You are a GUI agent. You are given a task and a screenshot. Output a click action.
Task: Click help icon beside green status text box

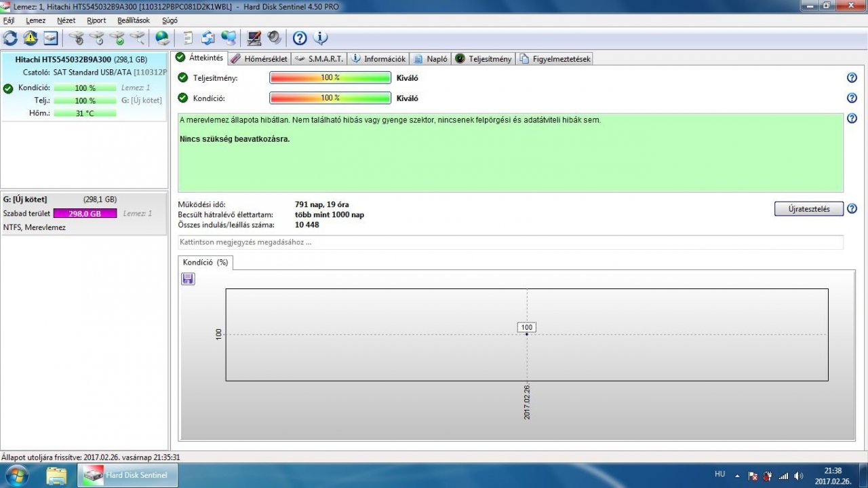pos(852,119)
